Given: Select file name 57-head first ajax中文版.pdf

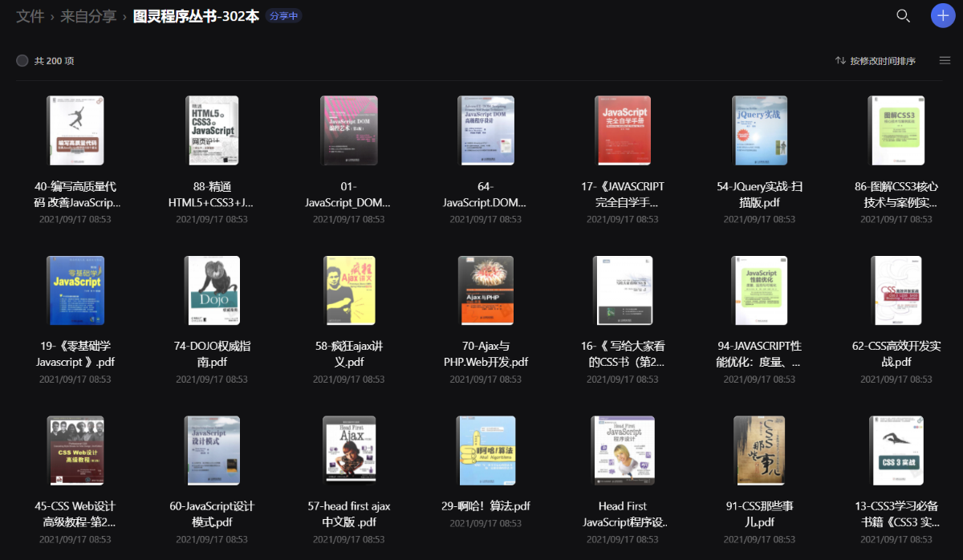Looking at the screenshot, I should 349,514.
